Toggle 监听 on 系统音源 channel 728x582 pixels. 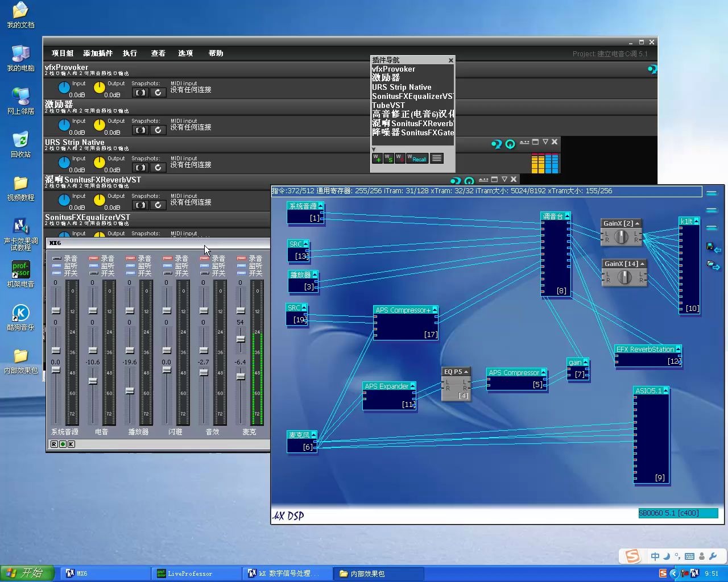(x=57, y=266)
